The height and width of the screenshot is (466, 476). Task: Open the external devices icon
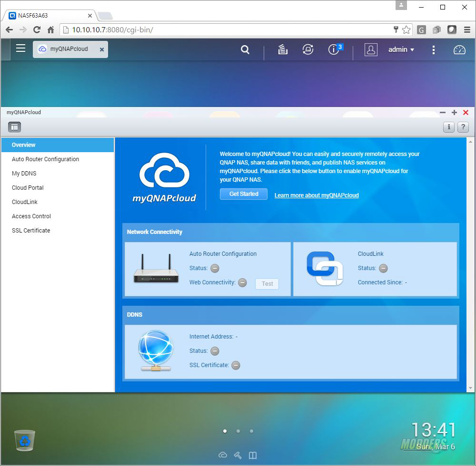308,49
